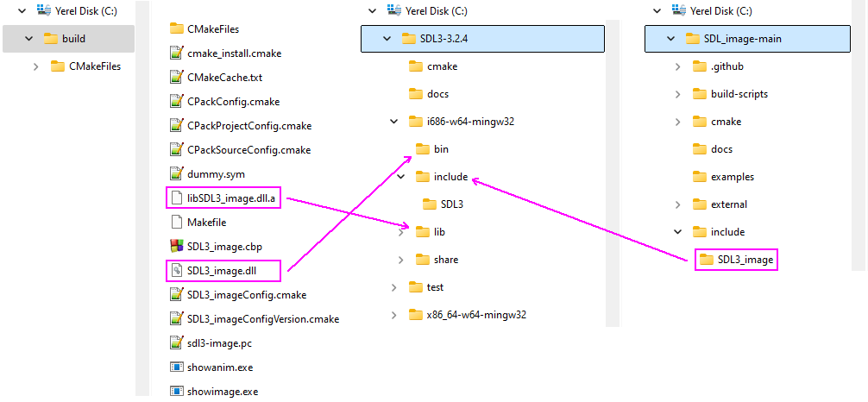Select sdl3-image.pc file icon
The width and height of the screenshot is (868, 402).
(177, 343)
